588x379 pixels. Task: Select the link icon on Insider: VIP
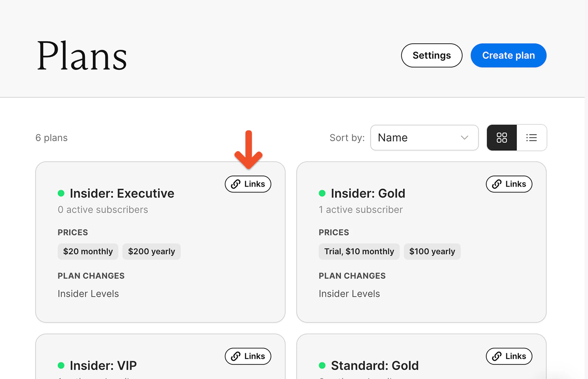click(236, 356)
